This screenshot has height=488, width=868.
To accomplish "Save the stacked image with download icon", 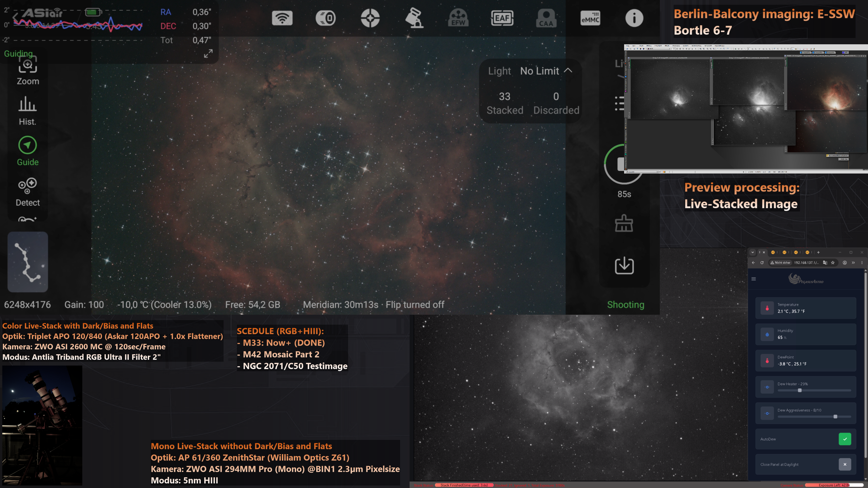I will [624, 265].
